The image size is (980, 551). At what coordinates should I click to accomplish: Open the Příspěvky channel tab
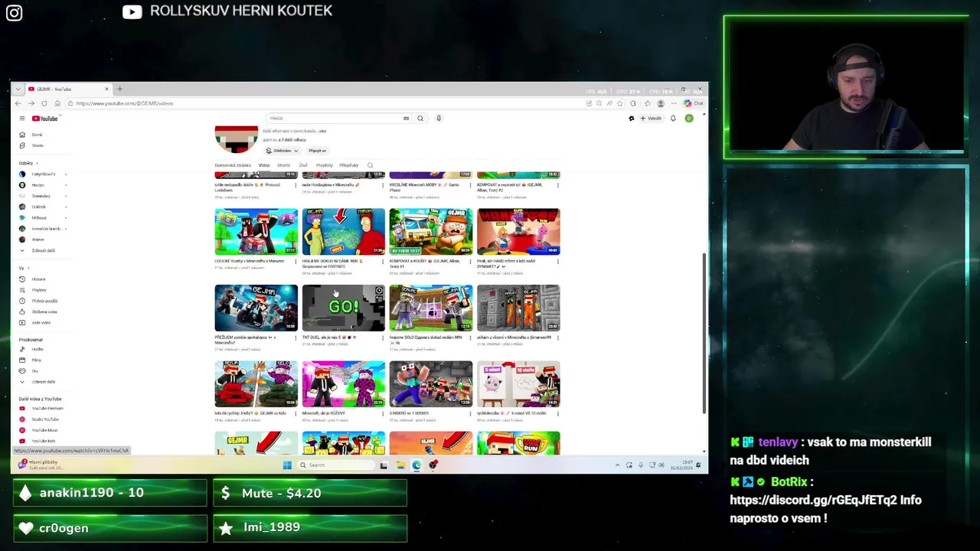click(x=348, y=165)
